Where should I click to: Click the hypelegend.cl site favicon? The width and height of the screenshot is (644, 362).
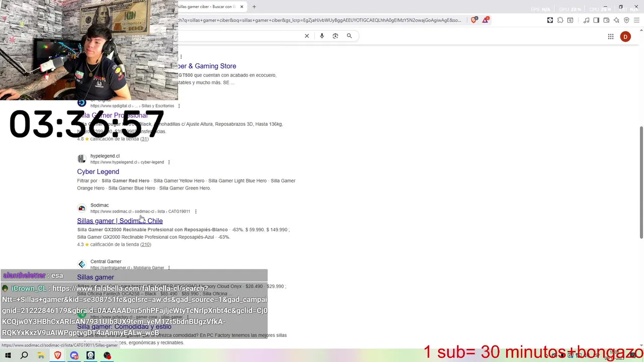tap(82, 159)
